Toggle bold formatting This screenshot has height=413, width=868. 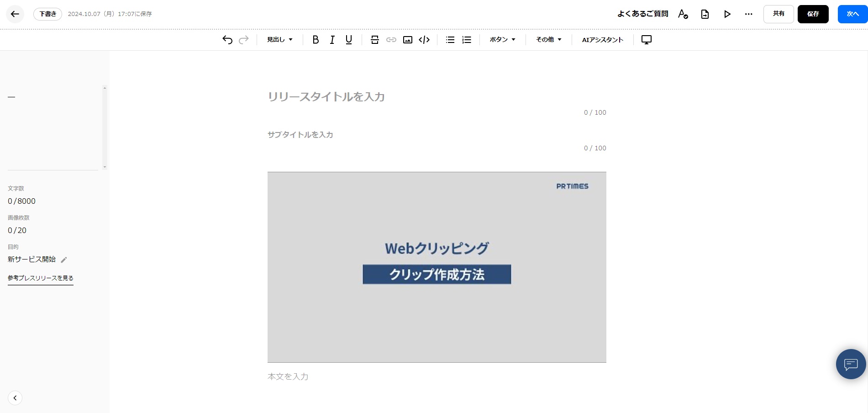[316, 40]
